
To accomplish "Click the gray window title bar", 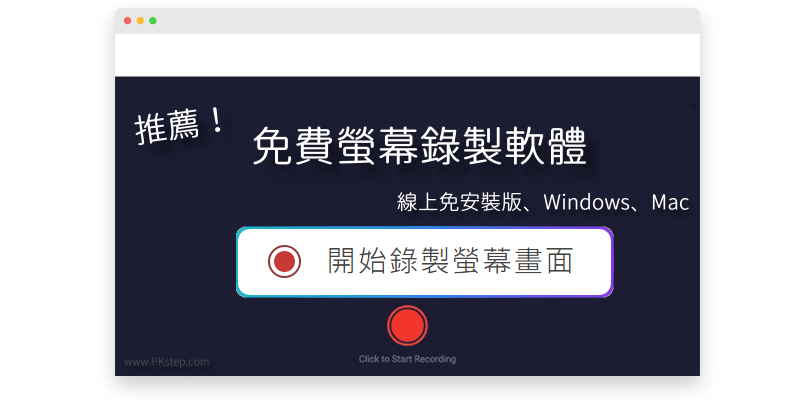I will pyautogui.click(x=407, y=21).
